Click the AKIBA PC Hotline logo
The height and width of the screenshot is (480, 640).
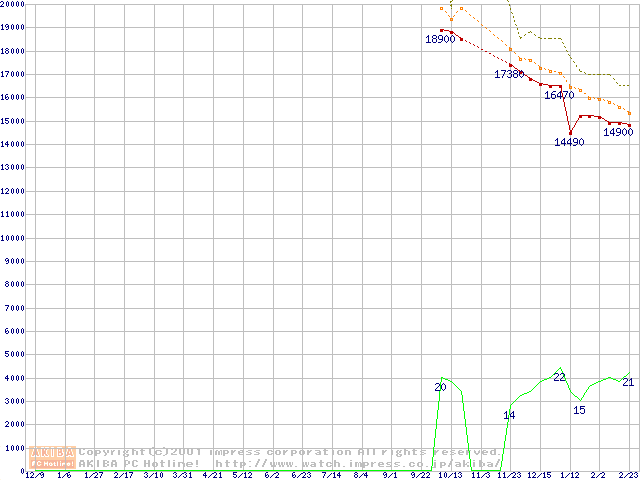pos(52,457)
